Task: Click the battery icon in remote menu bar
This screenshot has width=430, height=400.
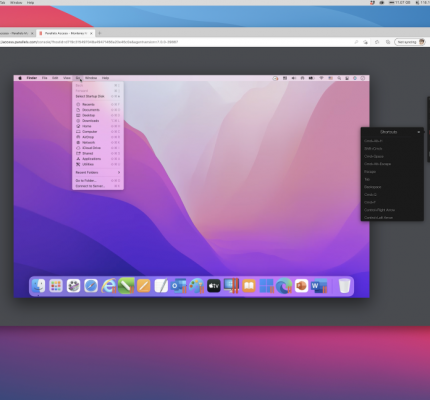Action: [311, 78]
